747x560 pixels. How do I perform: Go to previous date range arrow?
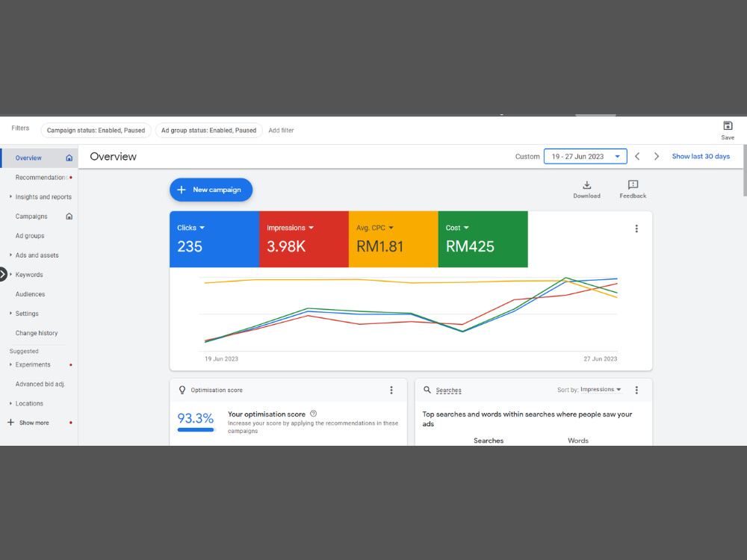tap(637, 156)
